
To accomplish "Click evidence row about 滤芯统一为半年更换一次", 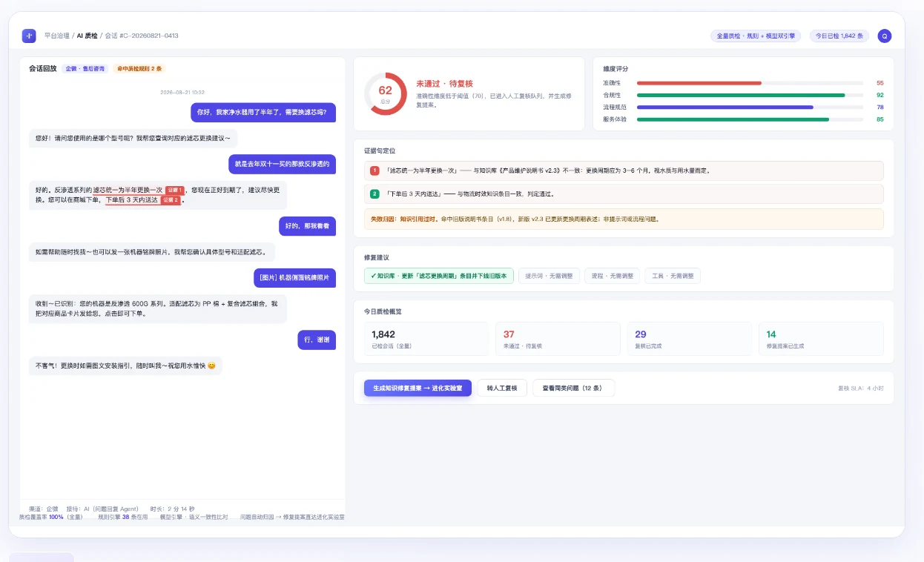I will (624, 171).
